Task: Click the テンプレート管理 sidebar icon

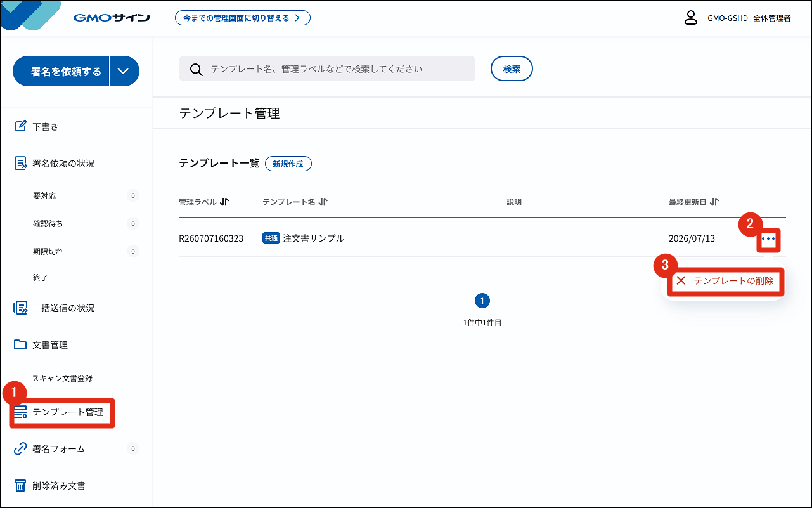Action: [20, 412]
